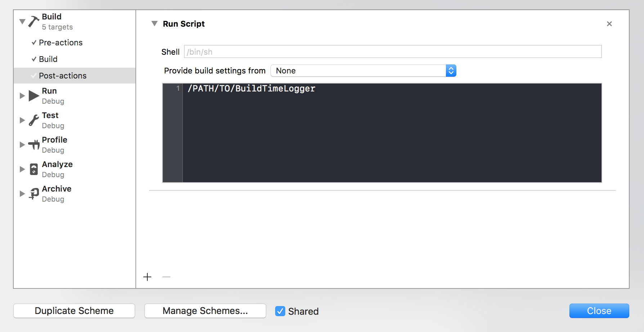Viewport: 644px width, 332px height.
Task: Expand the Run section
Action: coord(22,96)
